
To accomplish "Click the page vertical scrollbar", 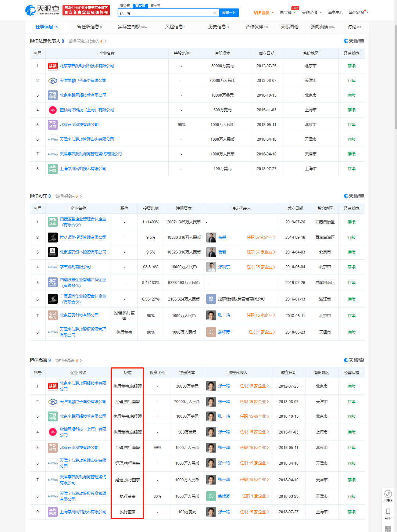I will pyautogui.click(x=396, y=77).
